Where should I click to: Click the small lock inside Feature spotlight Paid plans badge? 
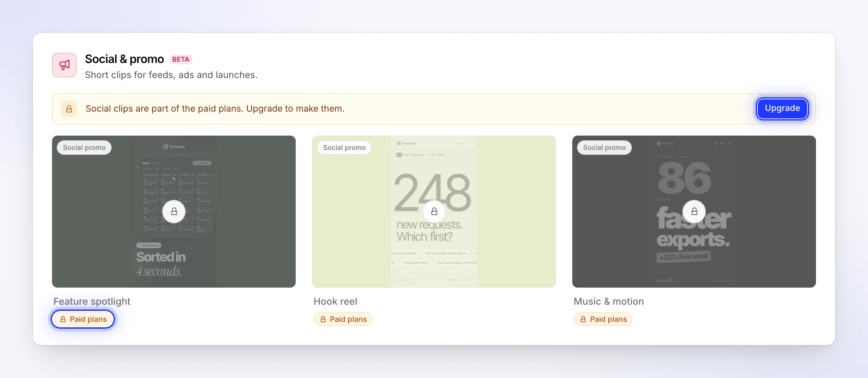pyautogui.click(x=63, y=319)
